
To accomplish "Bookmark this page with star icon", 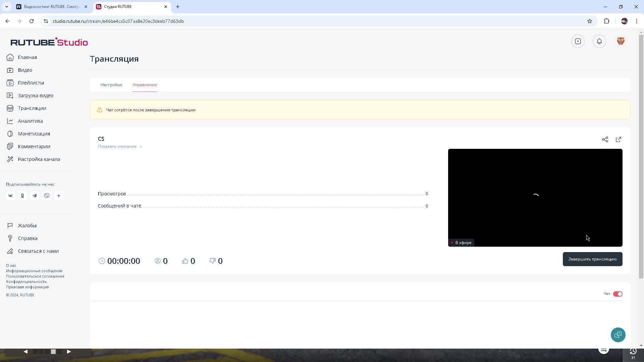I will tap(589, 21).
